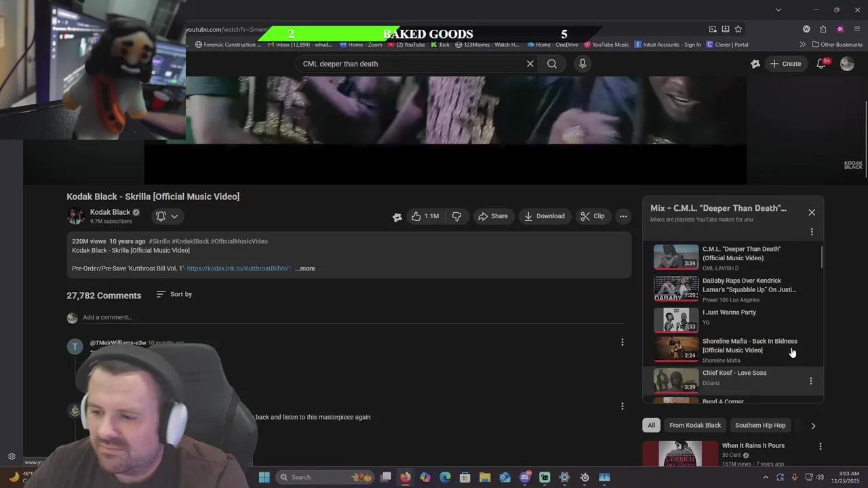The image size is (868, 488).
Task: Play I Just Wanna Party by YG
Action: pos(732,321)
